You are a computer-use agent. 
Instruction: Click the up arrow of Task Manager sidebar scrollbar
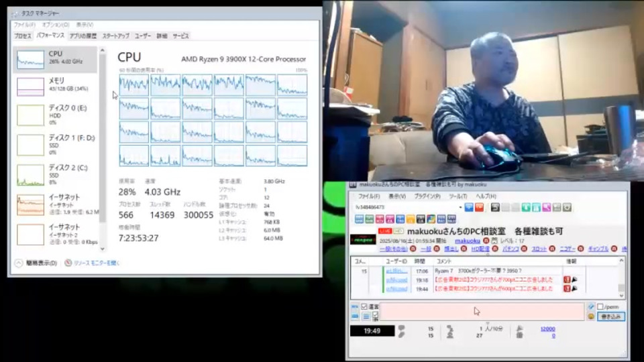point(102,50)
